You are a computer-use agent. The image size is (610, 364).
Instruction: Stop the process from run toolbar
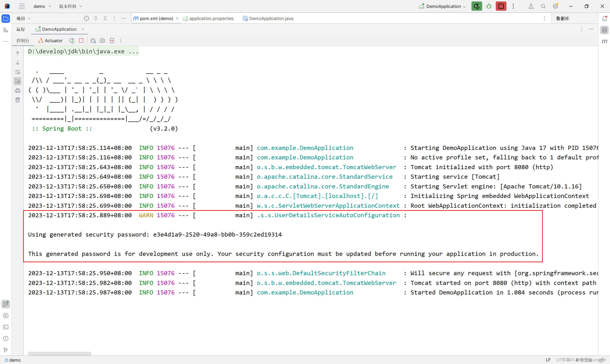click(x=81, y=41)
